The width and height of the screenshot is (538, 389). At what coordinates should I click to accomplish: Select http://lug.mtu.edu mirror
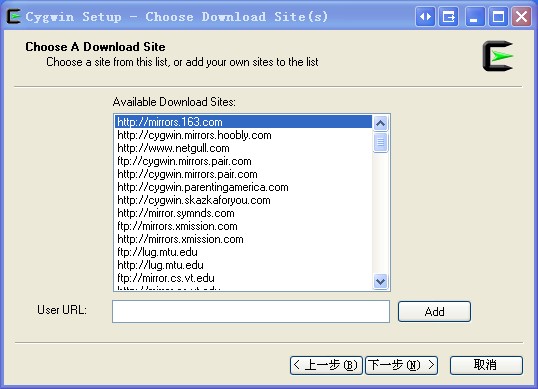(243, 265)
